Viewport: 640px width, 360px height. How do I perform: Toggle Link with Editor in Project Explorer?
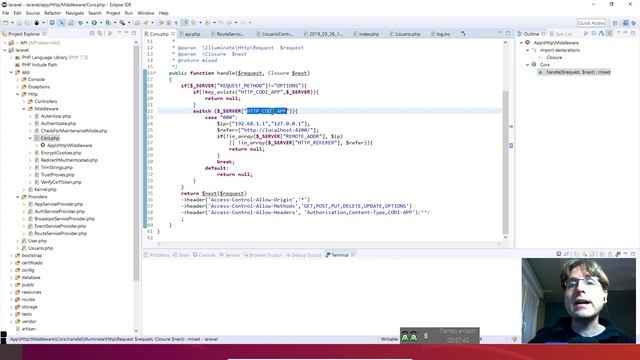100,33
